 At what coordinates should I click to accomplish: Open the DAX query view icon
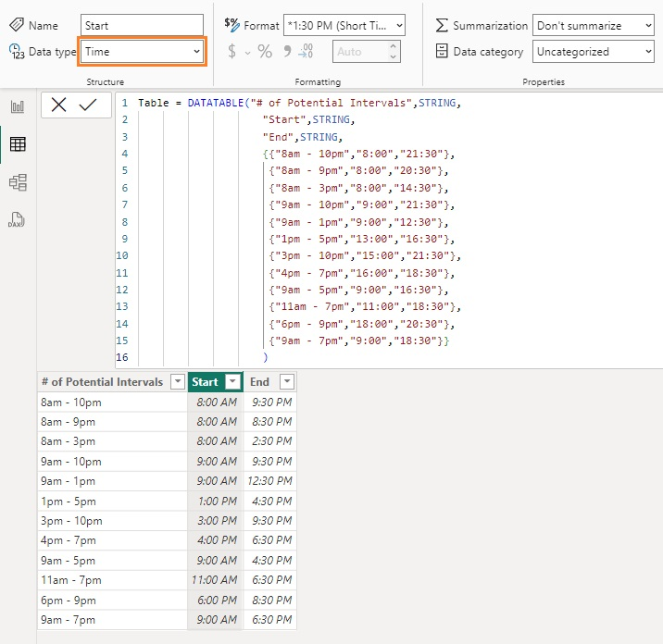tap(17, 219)
